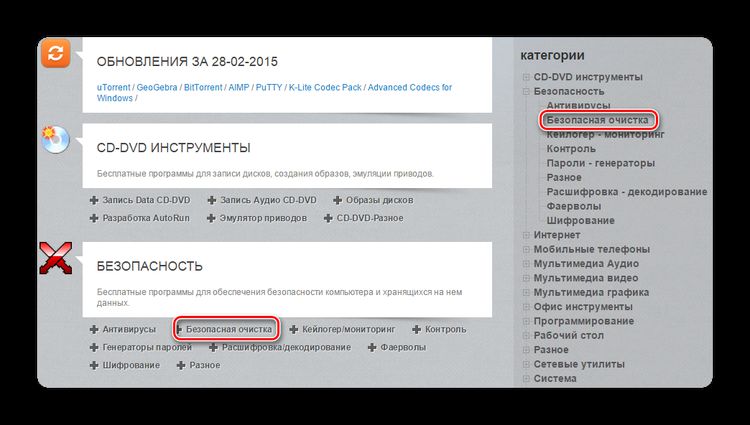Screen dimensions: 750x425
Task: Click plus icon beside Эмулятор приводов
Action: (x=211, y=218)
